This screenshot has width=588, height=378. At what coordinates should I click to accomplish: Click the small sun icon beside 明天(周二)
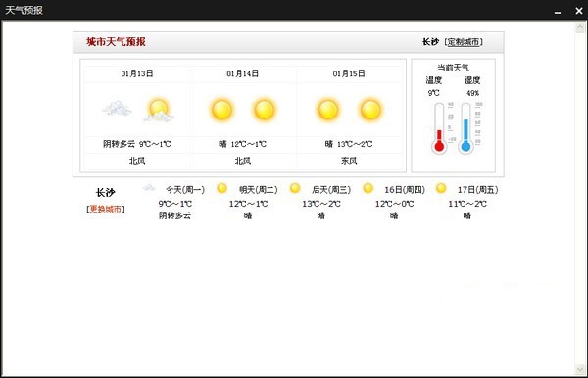[222, 188]
